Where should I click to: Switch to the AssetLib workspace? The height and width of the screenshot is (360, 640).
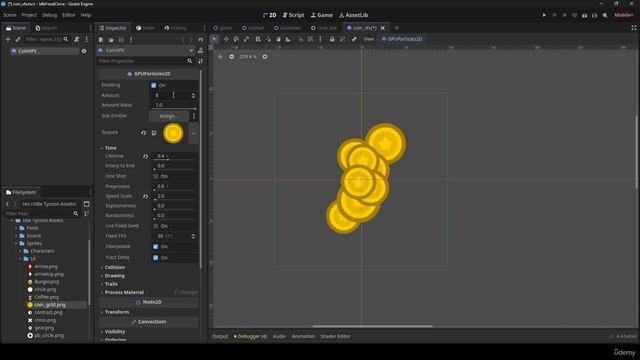click(353, 15)
